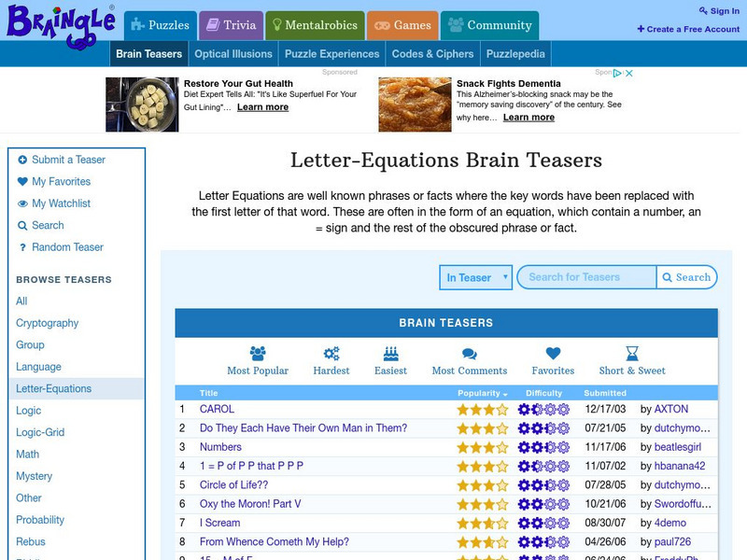Click the My Favorites heart icon
747x560 pixels.
pos(22,181)
